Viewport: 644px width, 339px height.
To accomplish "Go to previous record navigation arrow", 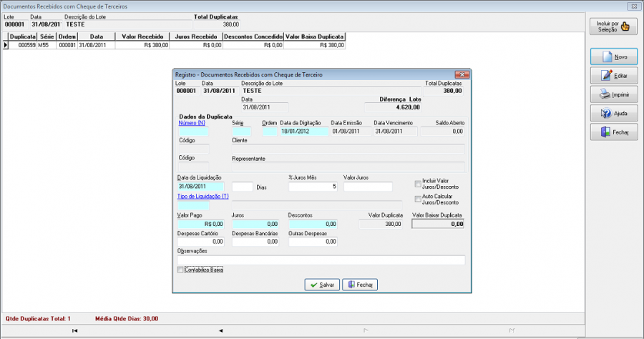I will coord(220,330).
